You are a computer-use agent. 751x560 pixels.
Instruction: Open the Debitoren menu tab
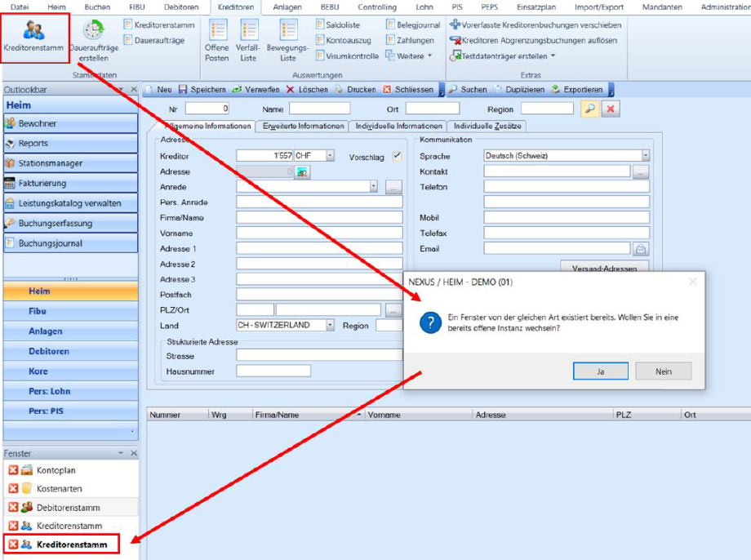(x=181, y=7)
